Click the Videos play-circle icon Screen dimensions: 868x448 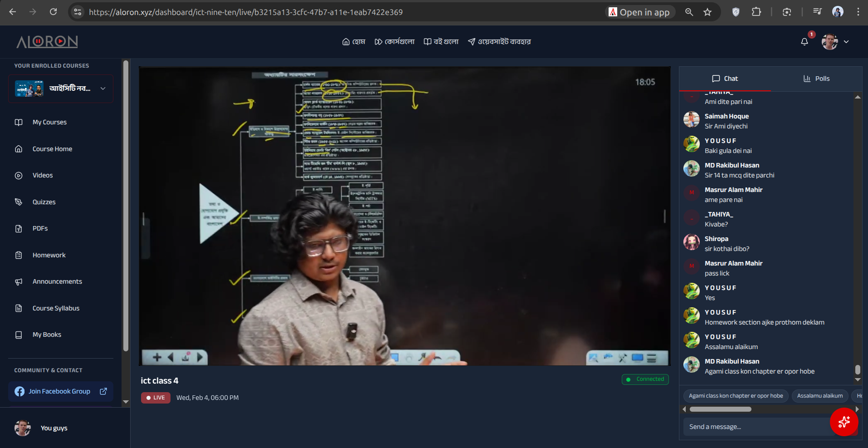click(x=19, y=176)
